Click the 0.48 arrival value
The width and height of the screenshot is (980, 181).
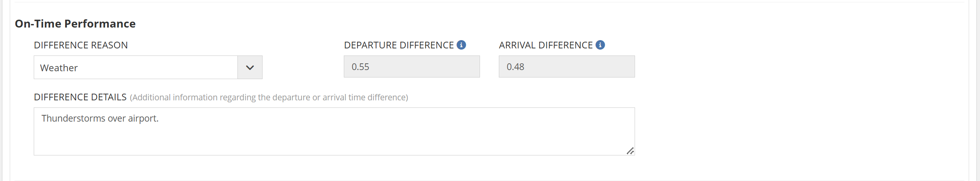tap(515, 67)
